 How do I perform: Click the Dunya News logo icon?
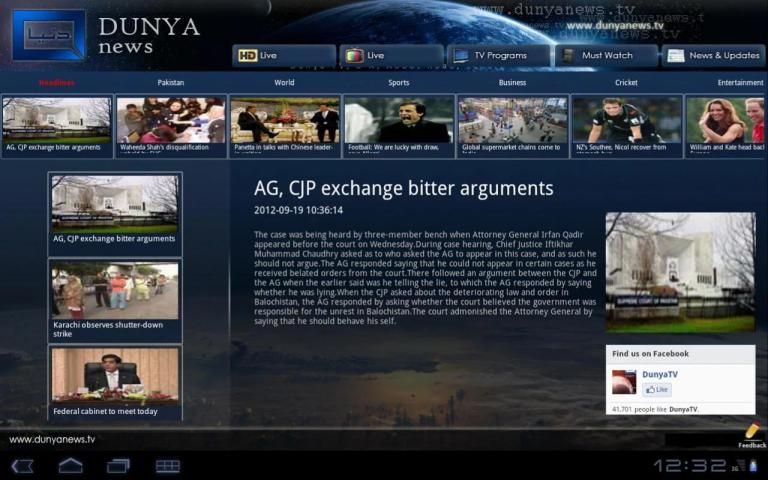tap(48, 35)
